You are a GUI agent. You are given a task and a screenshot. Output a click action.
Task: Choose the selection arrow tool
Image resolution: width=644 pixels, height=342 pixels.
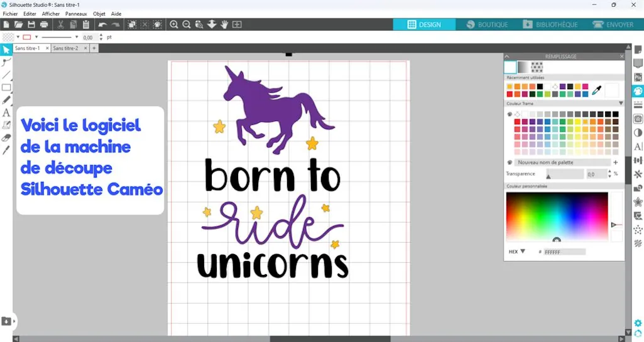point(6,50)
